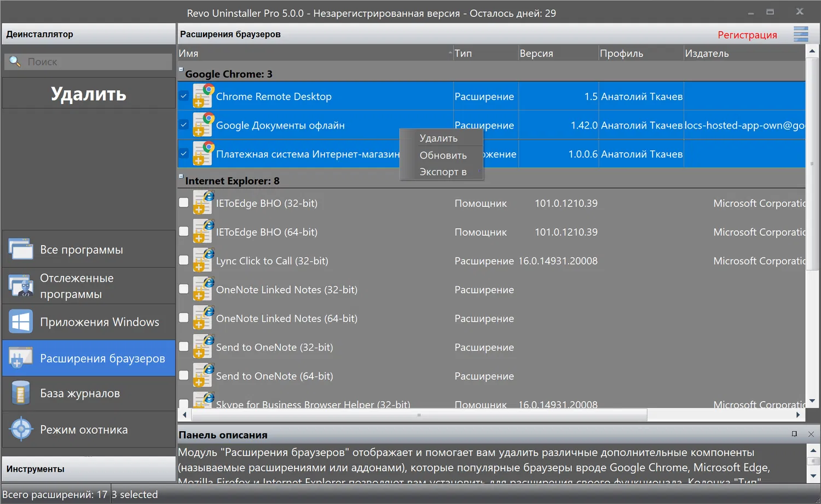Click the description panel scroll-up arrow
The height and width of the screenshot is (504, 821).
(x=813, y=450)
